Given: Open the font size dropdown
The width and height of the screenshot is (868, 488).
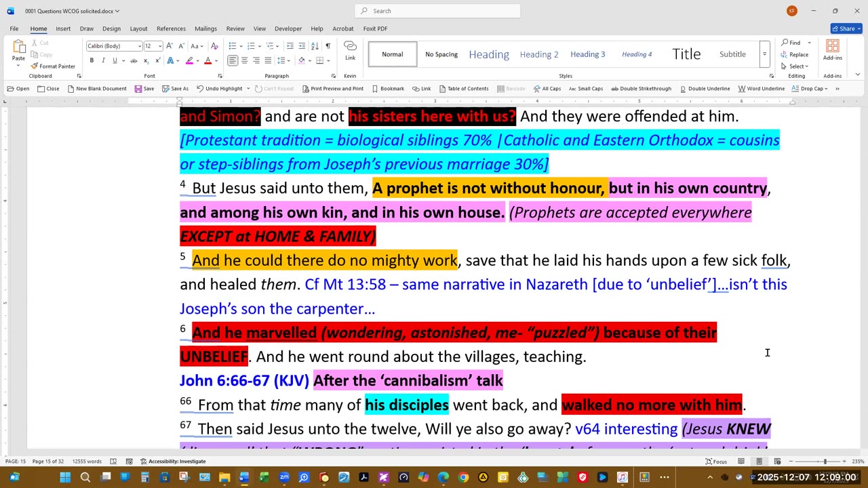Looking at the screenshot, I should tap(160, 46).
